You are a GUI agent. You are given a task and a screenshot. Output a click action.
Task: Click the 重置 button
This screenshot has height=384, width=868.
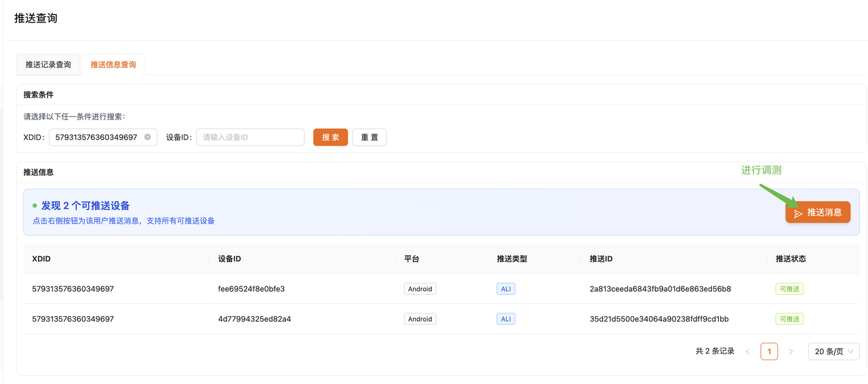coord(370,137)
